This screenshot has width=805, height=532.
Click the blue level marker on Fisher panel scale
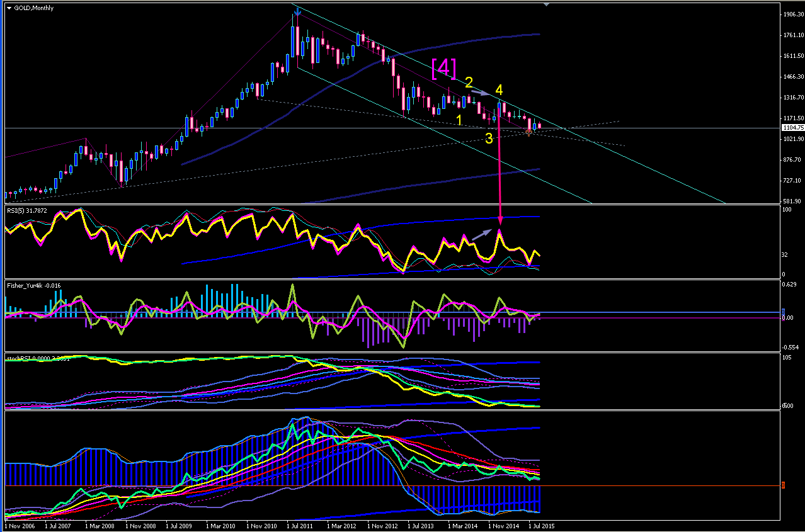[x=783, y=312]
